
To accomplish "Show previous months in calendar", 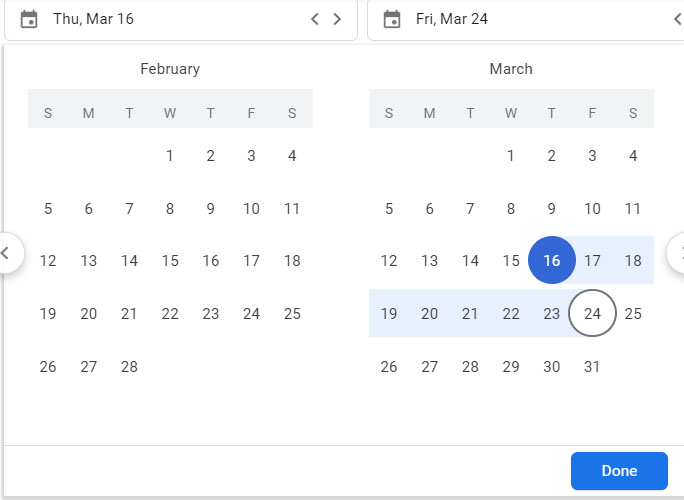I will pyautogui.click(x=6, y=253).
